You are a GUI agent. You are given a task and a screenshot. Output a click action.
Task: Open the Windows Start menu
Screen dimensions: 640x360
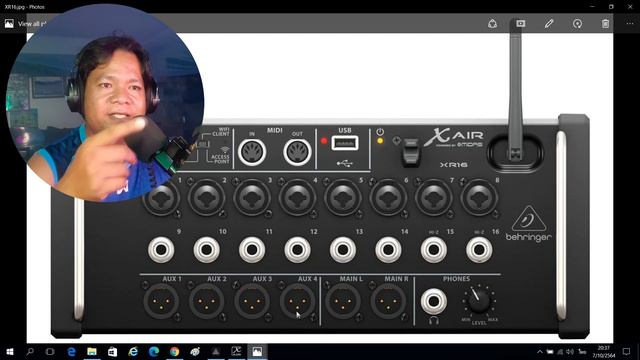[x=10, y=351]
